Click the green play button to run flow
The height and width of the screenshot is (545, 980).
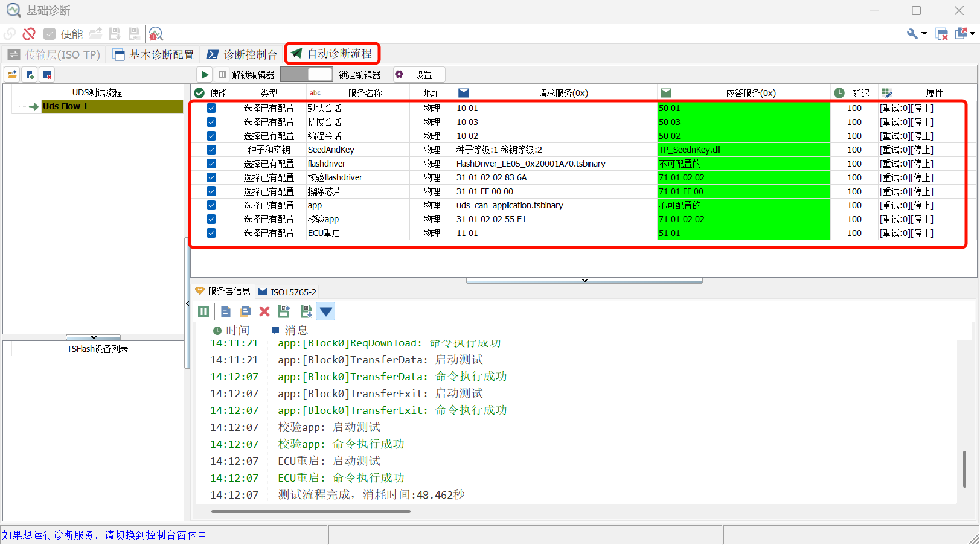tap(205, 75)
